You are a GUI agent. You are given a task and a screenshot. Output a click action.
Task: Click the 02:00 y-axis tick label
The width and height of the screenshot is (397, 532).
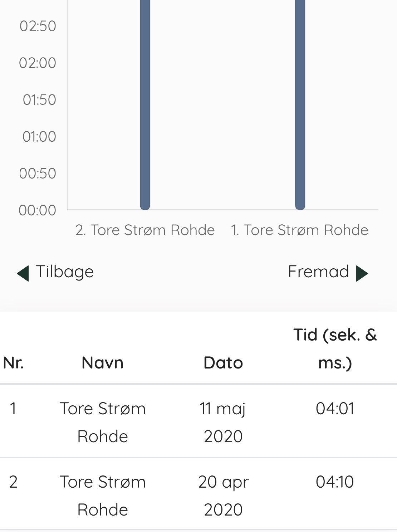[38, 63]
